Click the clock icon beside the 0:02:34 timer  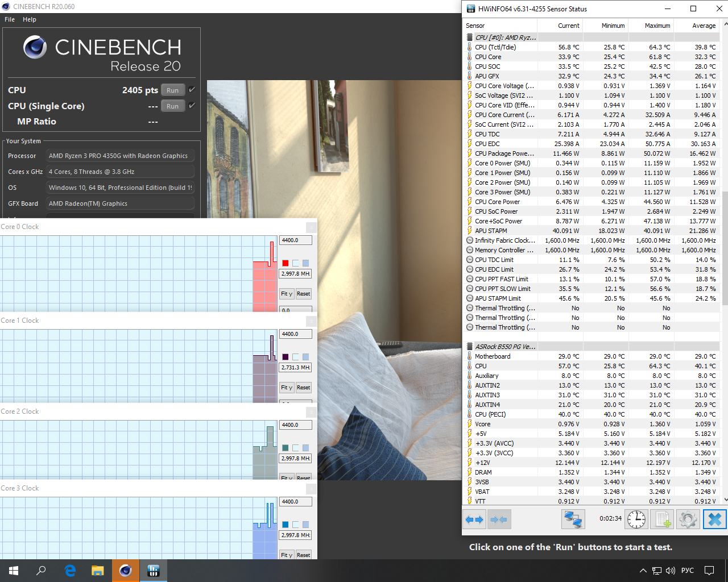coord(636,519)
